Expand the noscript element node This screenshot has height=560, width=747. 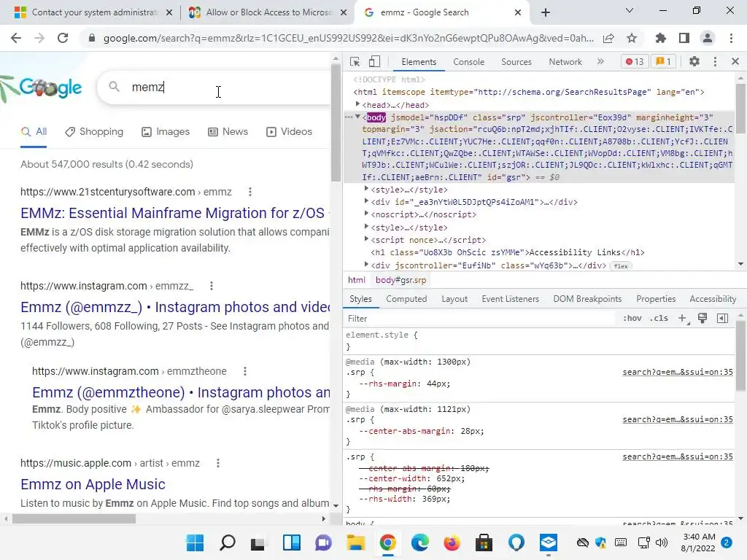click(x=366, y=214)
